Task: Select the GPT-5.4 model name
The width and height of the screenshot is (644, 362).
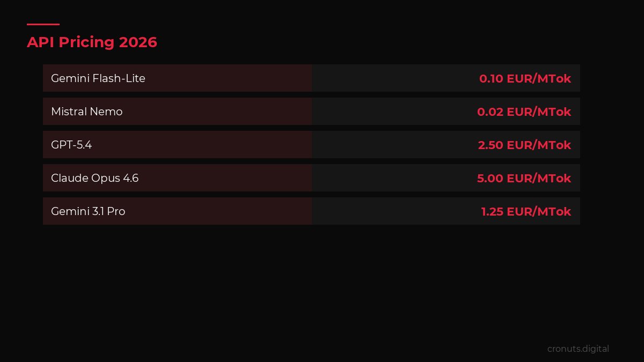Action: pos(71,145)
